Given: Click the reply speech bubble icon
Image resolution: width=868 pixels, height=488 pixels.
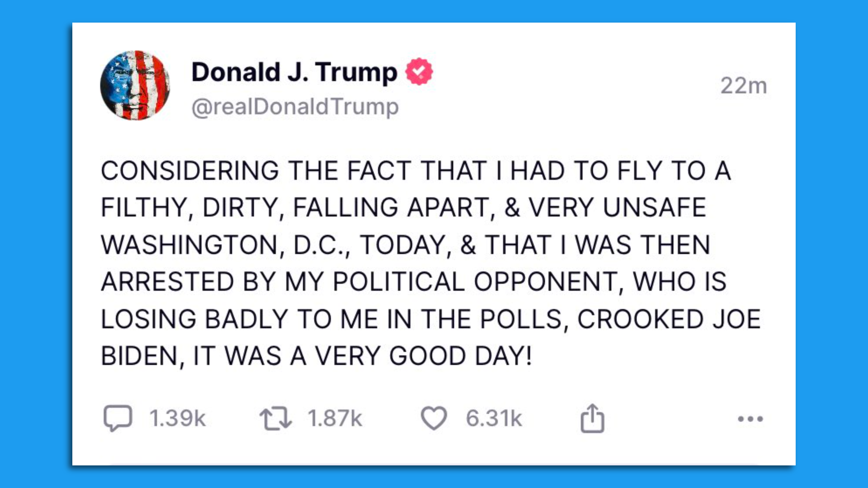Looking at the screenshot, I should tap(118, 418).
